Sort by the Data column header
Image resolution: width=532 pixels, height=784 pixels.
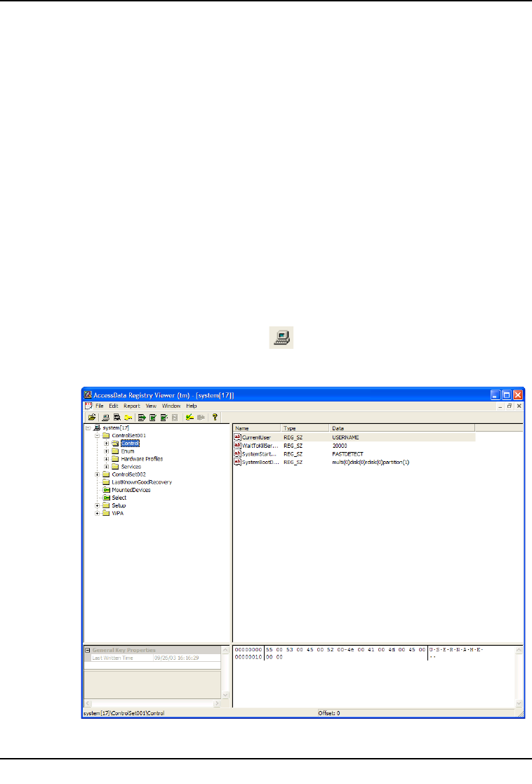[x=402, y=429]
